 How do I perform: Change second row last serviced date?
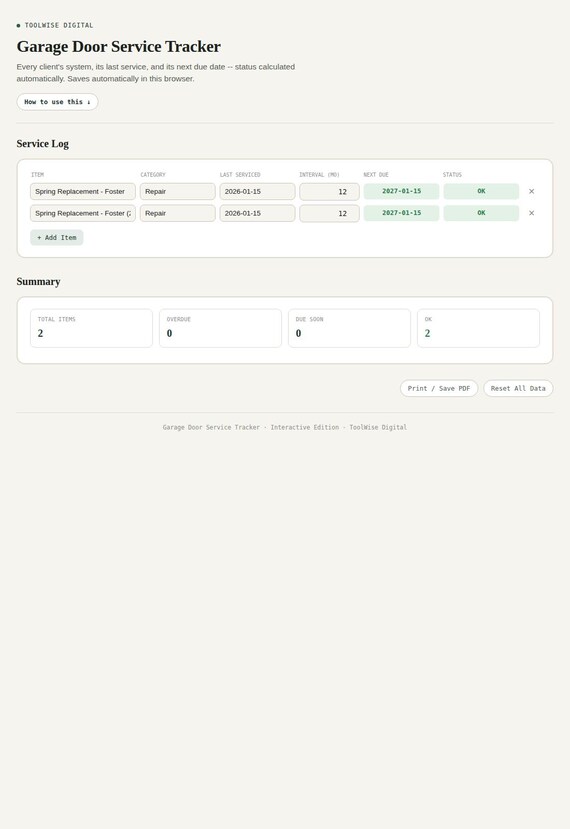coord(258,213)
